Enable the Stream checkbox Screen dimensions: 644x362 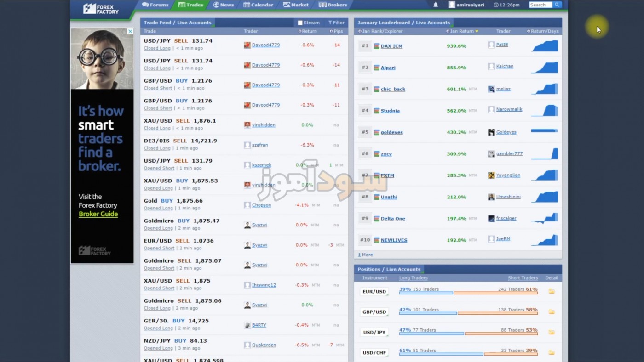300,23
